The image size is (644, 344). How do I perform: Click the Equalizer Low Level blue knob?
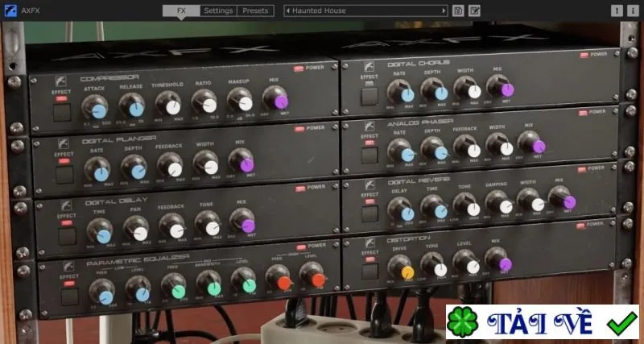tap(138, 289)
